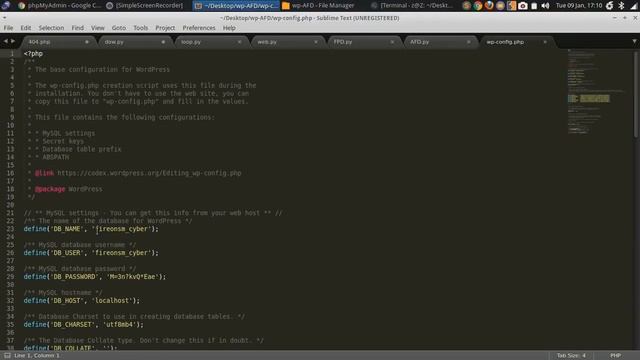The image size is (640, 360).
Task: Open the Sublime Text launcher in panel
Action: (x=511, y=6)
